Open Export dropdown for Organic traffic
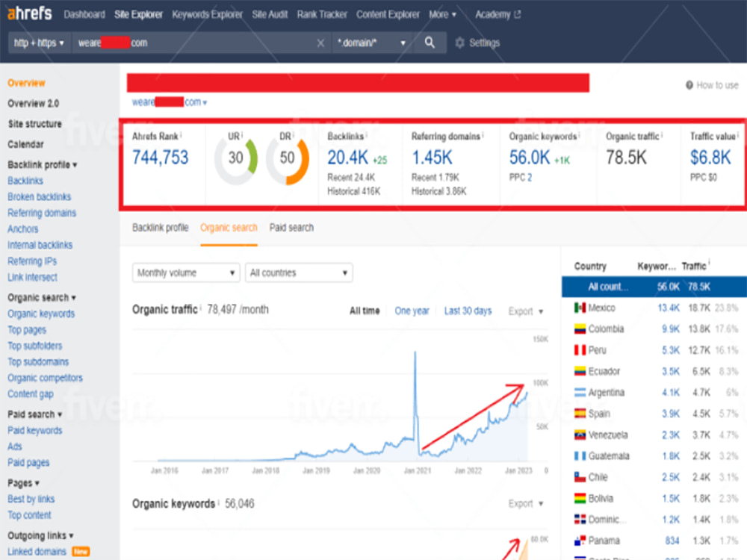The height and width of the screenshot is (560, 747). (x=526, y=311)
